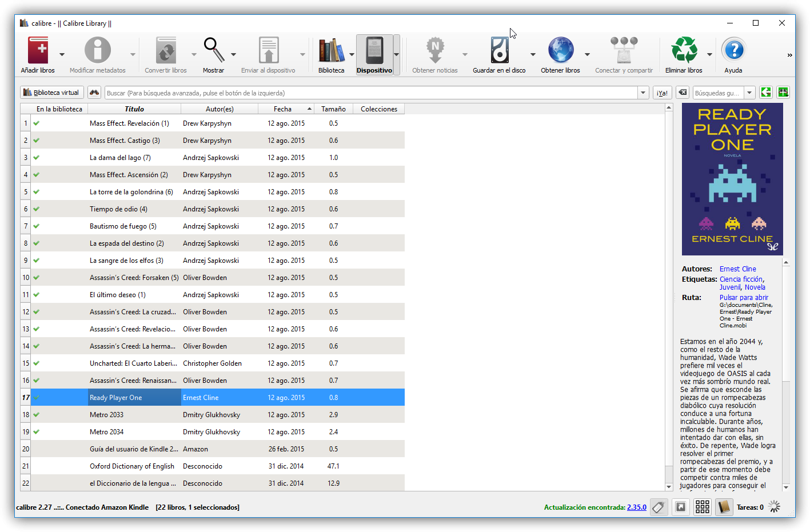Expand the Modificar metadatos dropdown arrow
The image size is (810, 532).
133,55
